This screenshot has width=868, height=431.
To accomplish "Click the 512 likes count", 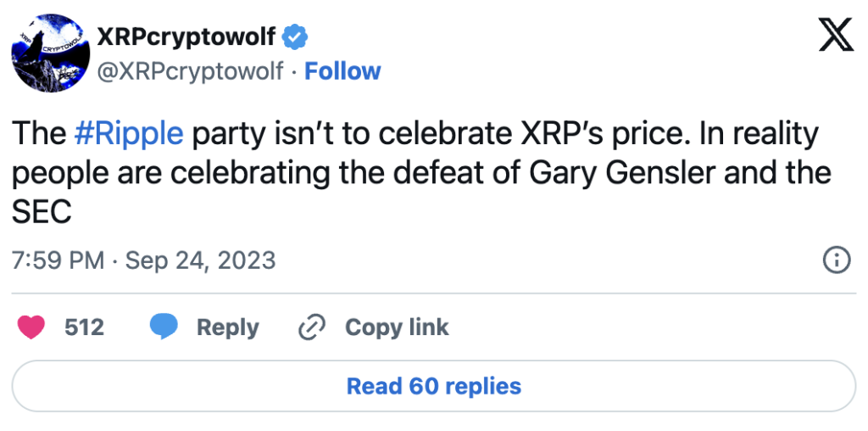I will tap(84, 327).
